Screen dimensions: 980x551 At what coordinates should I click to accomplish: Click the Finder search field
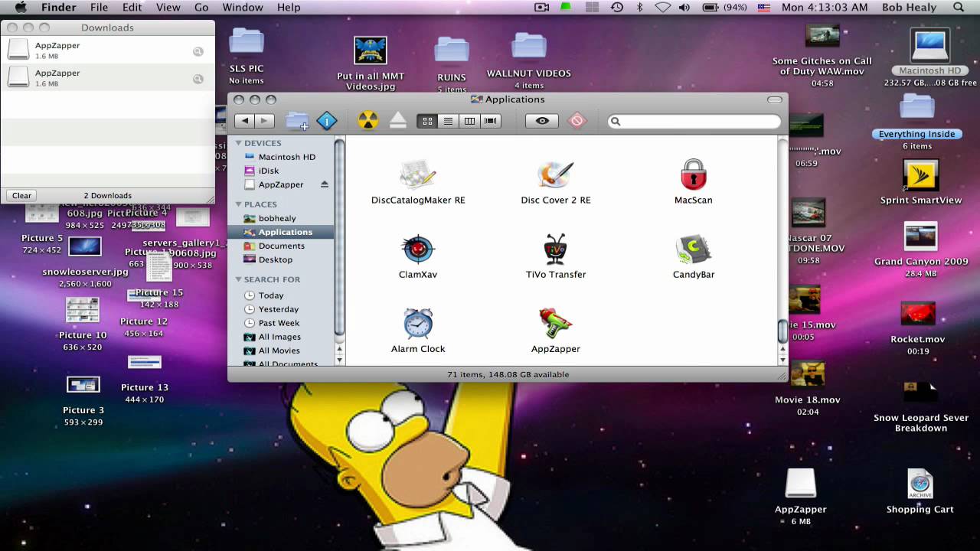(x=694, y=121)
